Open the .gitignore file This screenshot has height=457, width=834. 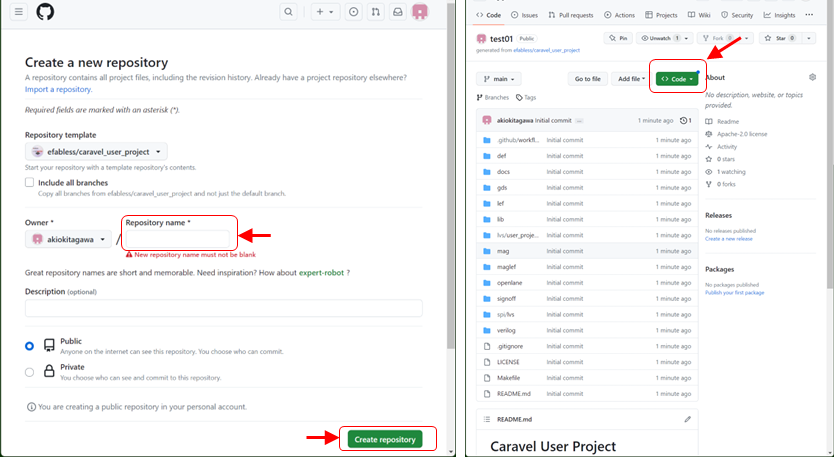click(x=510, y=346)
